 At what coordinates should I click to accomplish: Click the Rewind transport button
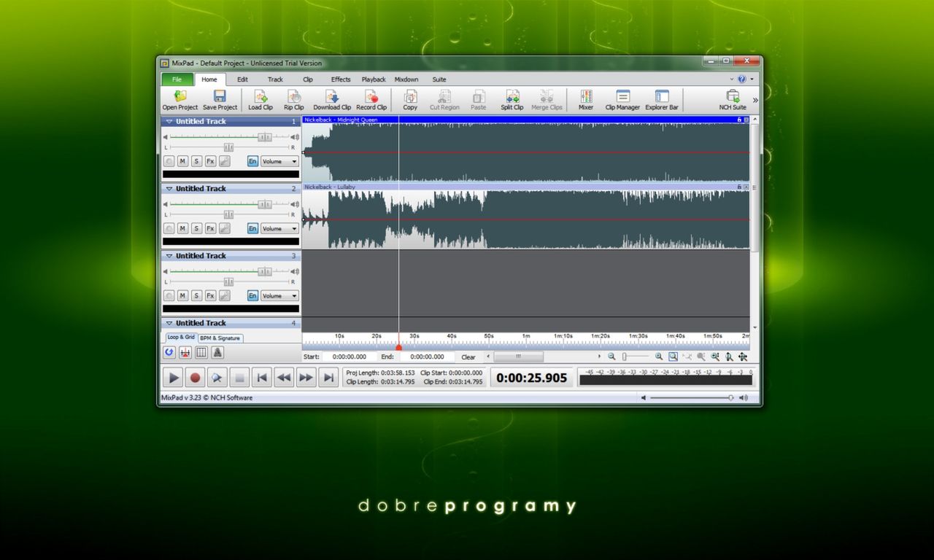284,378
